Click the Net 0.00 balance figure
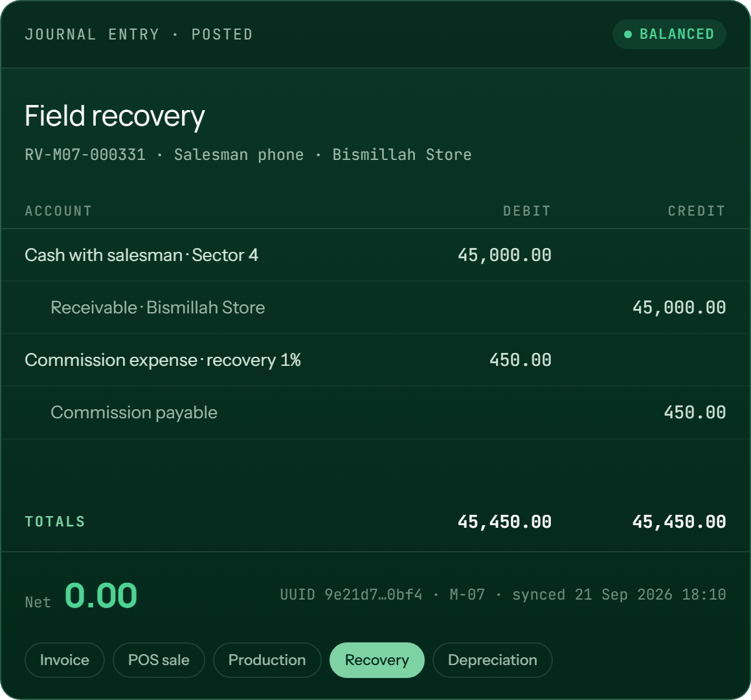The image size is (751, 700). pos(100,596)
